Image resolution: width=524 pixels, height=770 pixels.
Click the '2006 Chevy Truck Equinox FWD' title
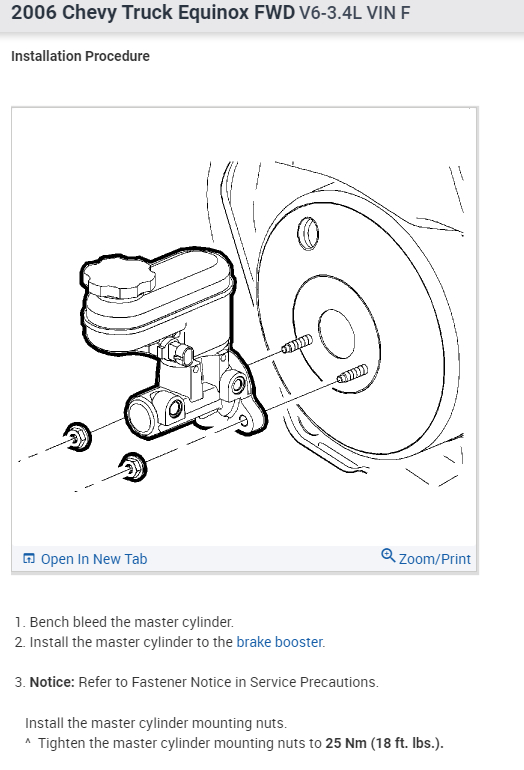tap(153, 13)
